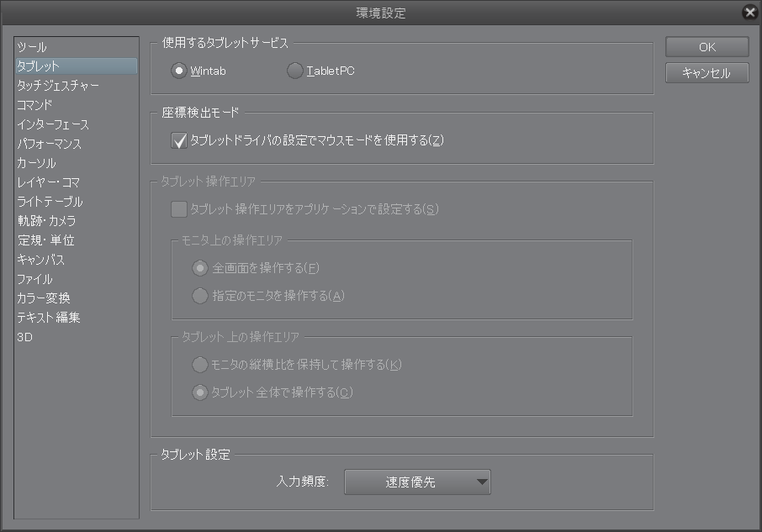Close the 環境設定 dialog

750,12
